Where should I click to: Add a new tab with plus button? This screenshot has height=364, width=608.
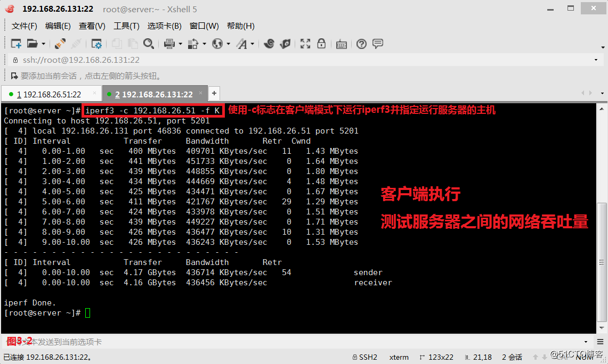point(214,93)
